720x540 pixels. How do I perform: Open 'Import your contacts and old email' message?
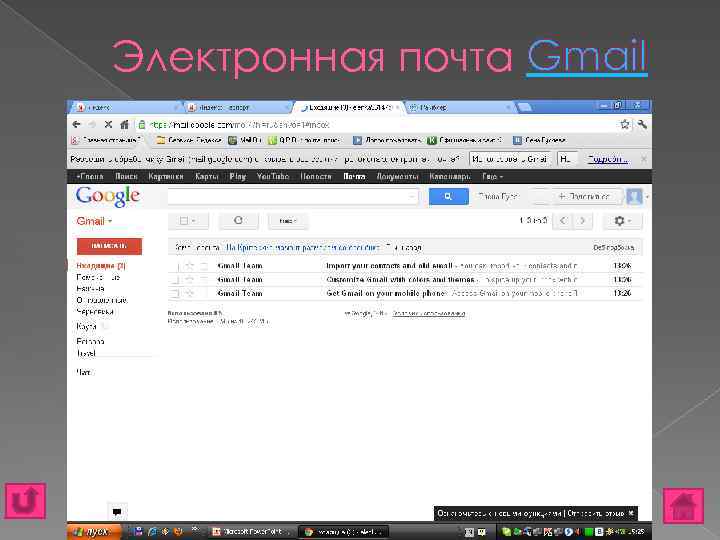coord(406,266)
